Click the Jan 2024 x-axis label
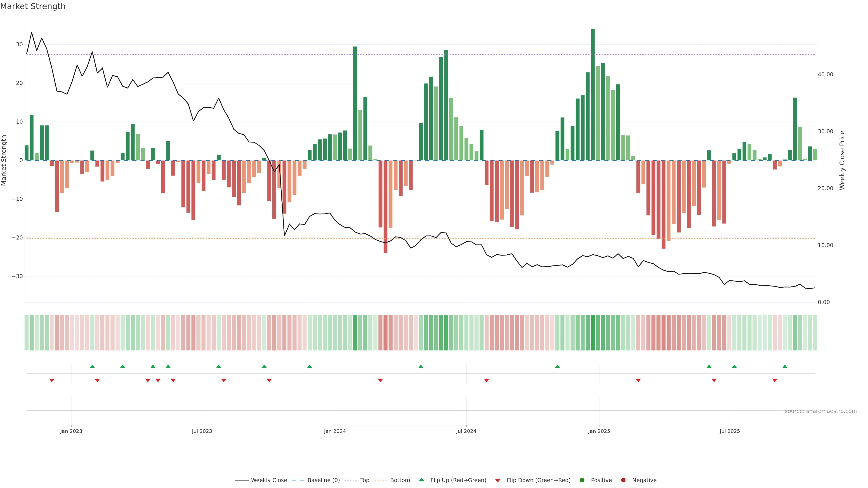 [x=335, y=431]
